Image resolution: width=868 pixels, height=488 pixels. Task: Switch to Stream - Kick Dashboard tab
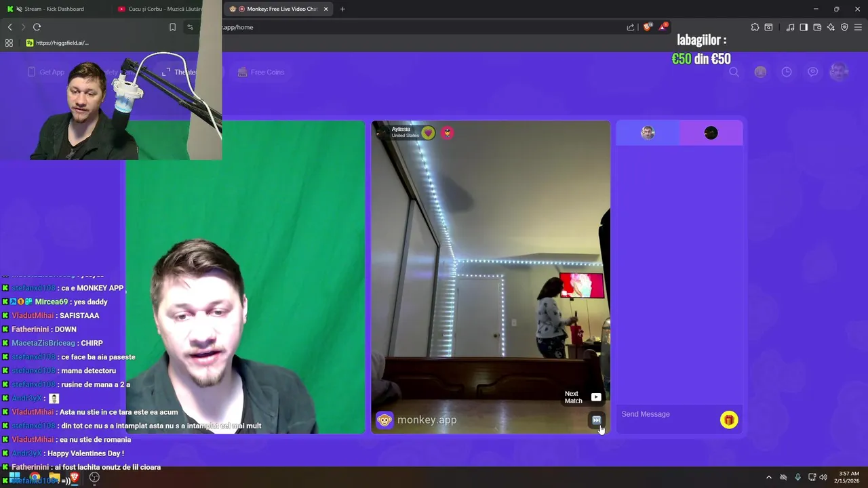click(54, 9)
